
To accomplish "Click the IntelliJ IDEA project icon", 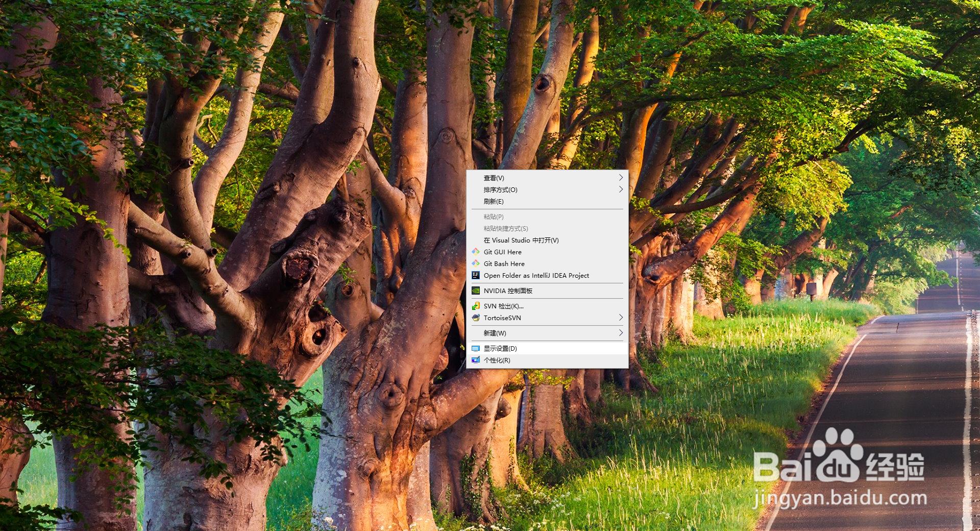I will click(x=476, y=275).
